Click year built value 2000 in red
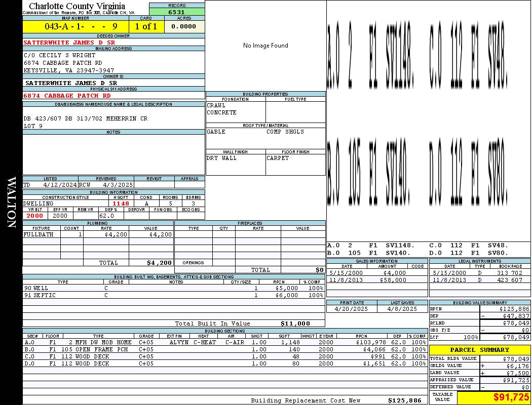The width and height of the screenshot is (532, 405). click(34, 216)
